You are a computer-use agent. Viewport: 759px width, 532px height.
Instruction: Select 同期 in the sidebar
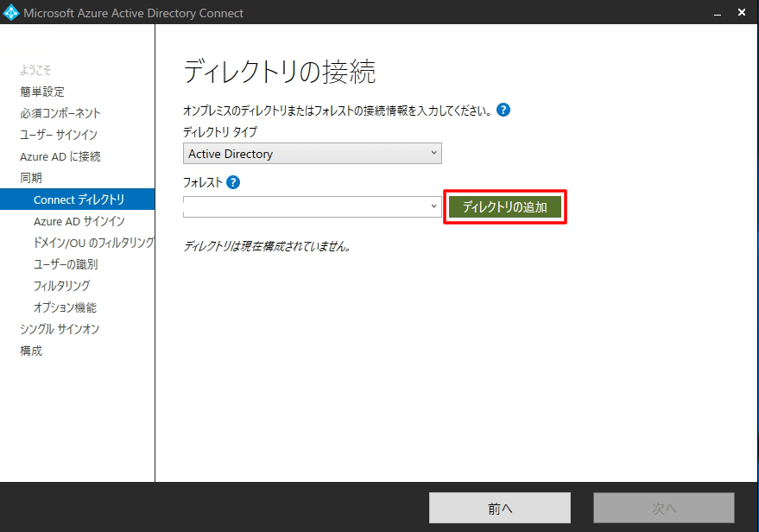point(31,178)
